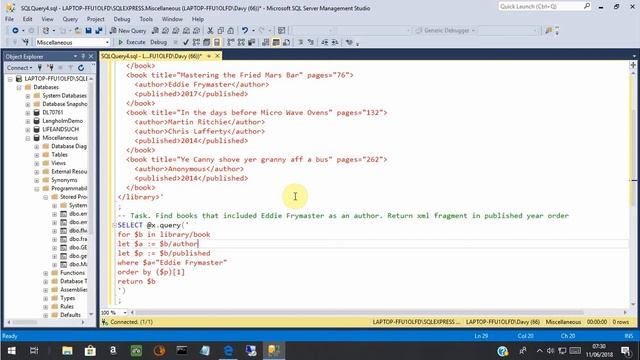Switch to Results to Grid mode

pyautogui.click(x=276, y=42)
